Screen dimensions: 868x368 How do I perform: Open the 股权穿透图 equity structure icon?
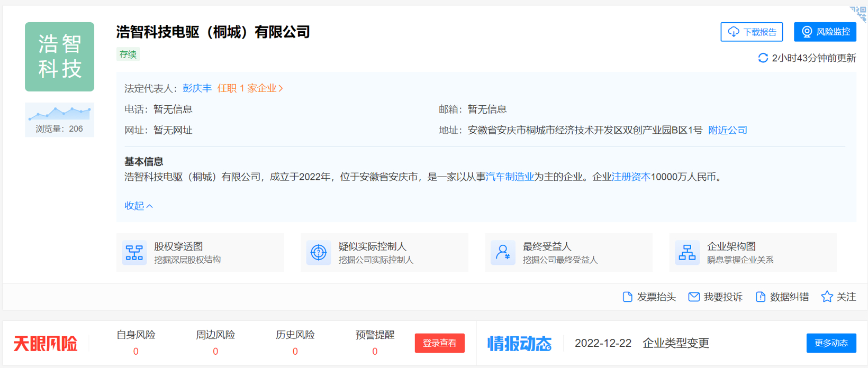pyautogui.click(x=134, y=253)
